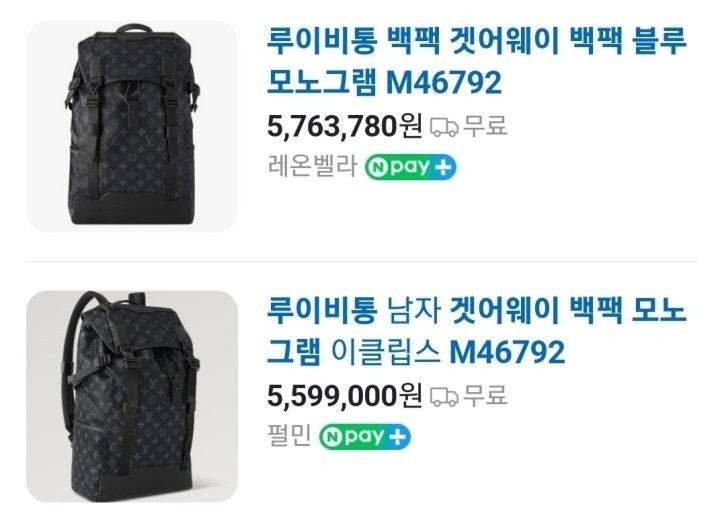Open the 레온벨라 seller name
Image resolution: width=720 pixels, height=528 pixels.
(x=312, y=166)
